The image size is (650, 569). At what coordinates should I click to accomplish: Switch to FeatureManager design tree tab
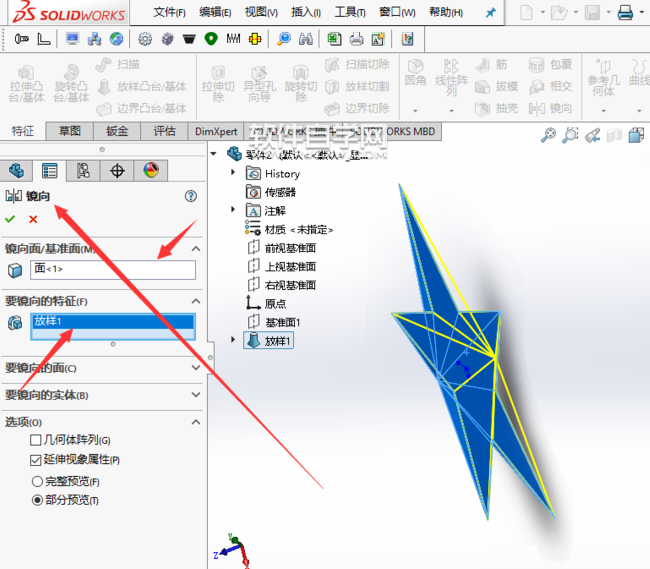[x=17, y=171]
